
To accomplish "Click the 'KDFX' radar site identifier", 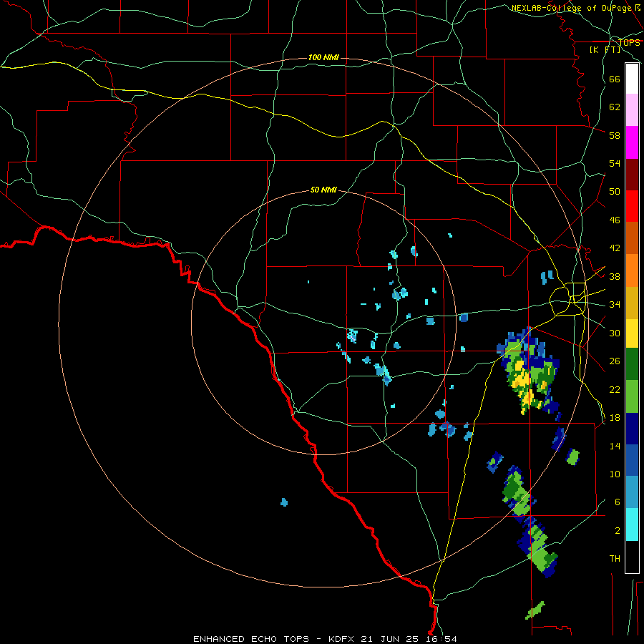I will (x=343, y=639).
